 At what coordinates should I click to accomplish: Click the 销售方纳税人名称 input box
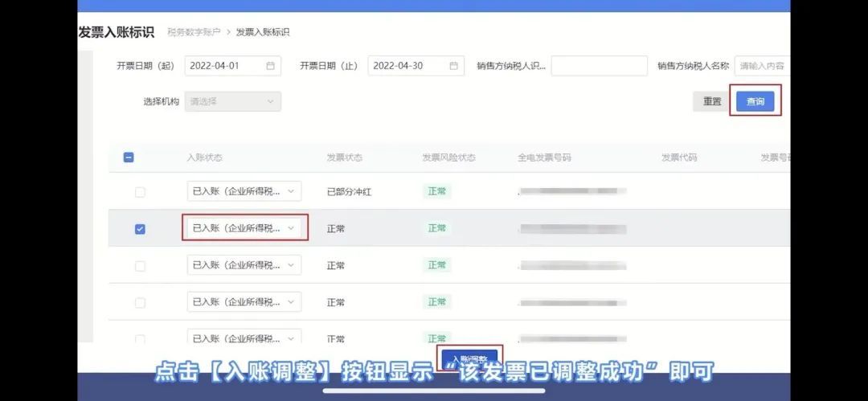762,66
